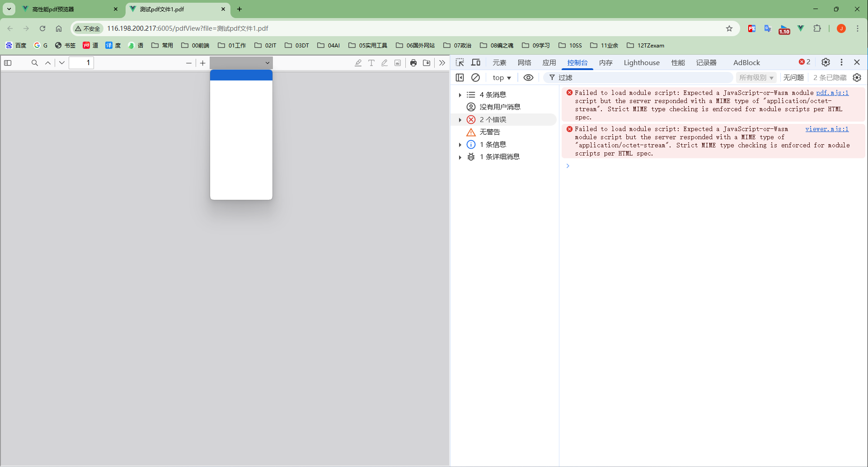
Task: Open the Lighthouse DevTools tab
Action: (x=642, y=62)
